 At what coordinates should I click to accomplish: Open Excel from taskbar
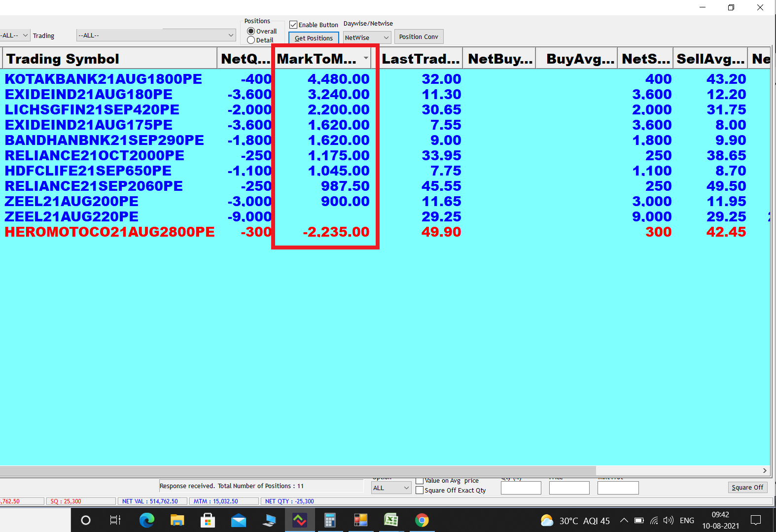tap(391, 520)
